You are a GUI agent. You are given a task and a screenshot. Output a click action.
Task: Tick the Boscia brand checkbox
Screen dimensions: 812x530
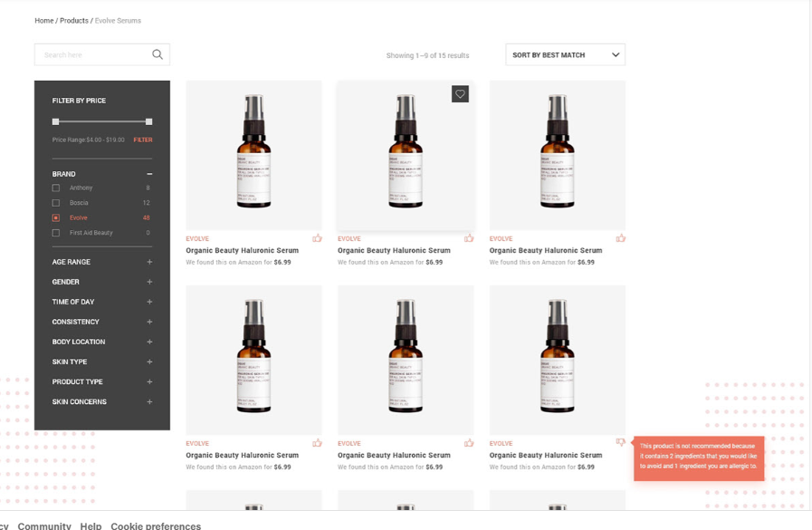point(56,203)
